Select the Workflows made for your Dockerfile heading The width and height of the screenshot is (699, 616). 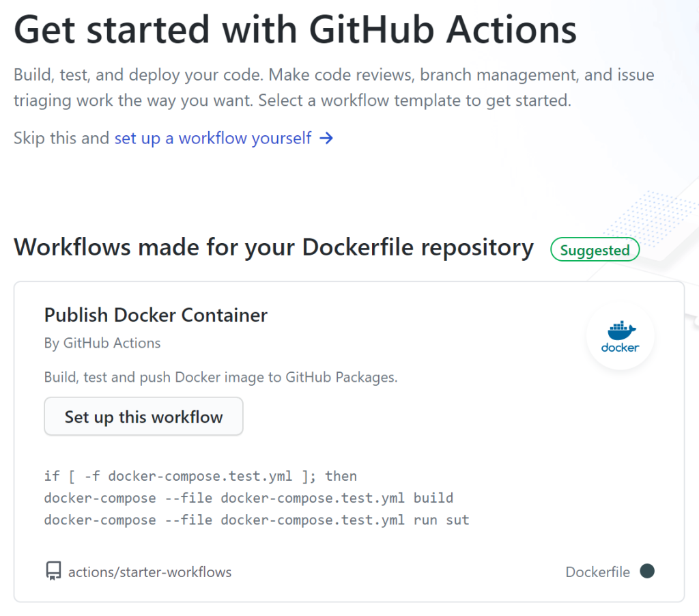pos(273,247)
